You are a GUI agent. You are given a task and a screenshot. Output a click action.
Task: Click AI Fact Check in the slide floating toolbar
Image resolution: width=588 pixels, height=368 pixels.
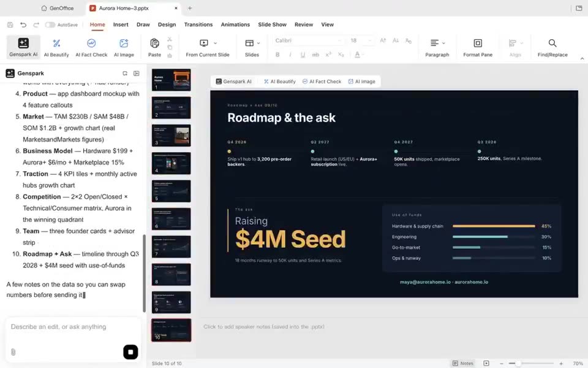tap(322, 82)
